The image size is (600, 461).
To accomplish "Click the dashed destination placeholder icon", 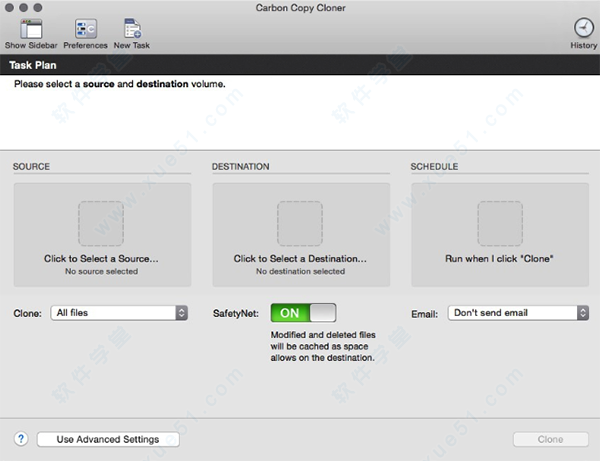I will coord(300,223).
